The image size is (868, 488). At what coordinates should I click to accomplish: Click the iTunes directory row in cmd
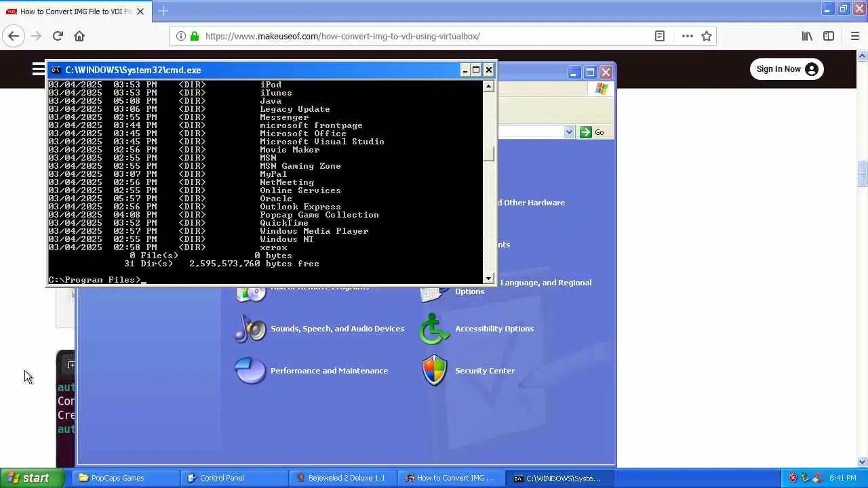coord(170,93)
